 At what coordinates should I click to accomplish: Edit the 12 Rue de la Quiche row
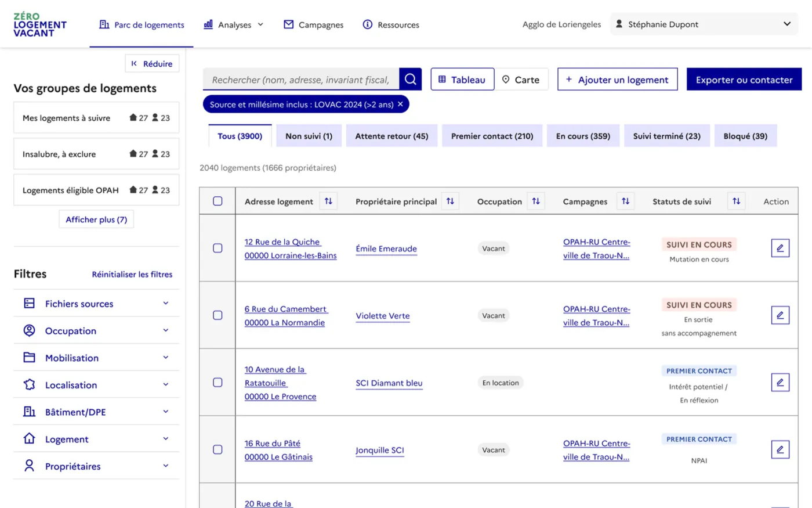[x=780, y=248]
